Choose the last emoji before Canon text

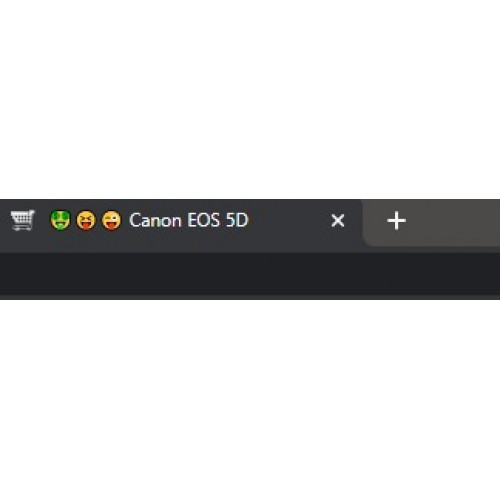tap(111, 220)
